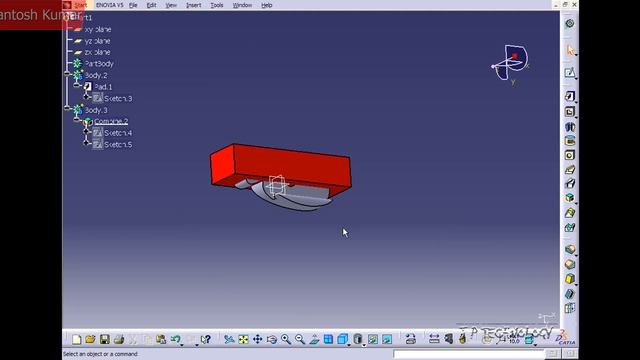640x360 pixels.
Task: Expand the Sketch.5 tree node
Action: click(87, 143)
